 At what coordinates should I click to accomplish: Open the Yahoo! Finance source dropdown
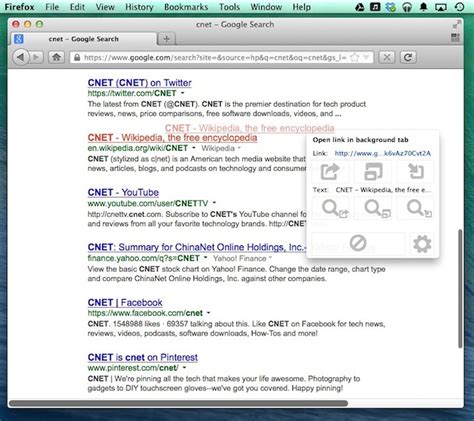pyautogui.click(x=270, y=258)
